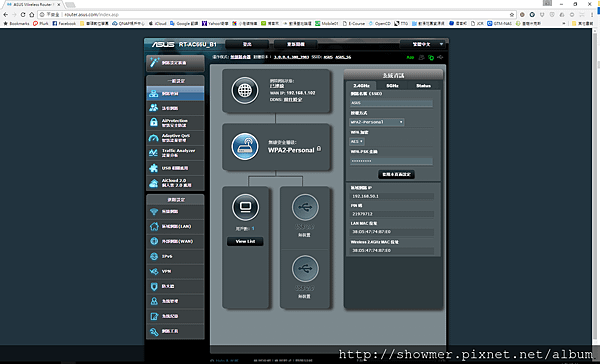Image resolution: width=600 pixels, height=364 pixels.
Task: Click the Administration person icon
Action: (x=154, y=301)
